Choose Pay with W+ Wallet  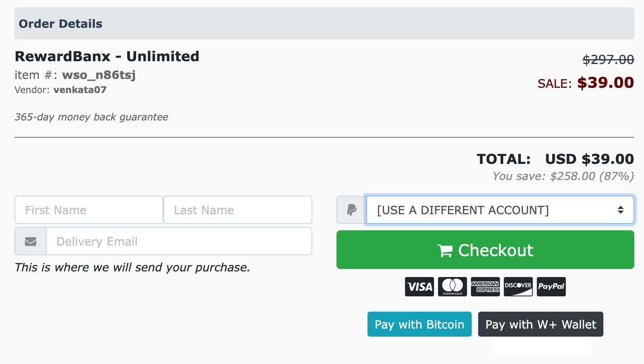tap(541, 324)
